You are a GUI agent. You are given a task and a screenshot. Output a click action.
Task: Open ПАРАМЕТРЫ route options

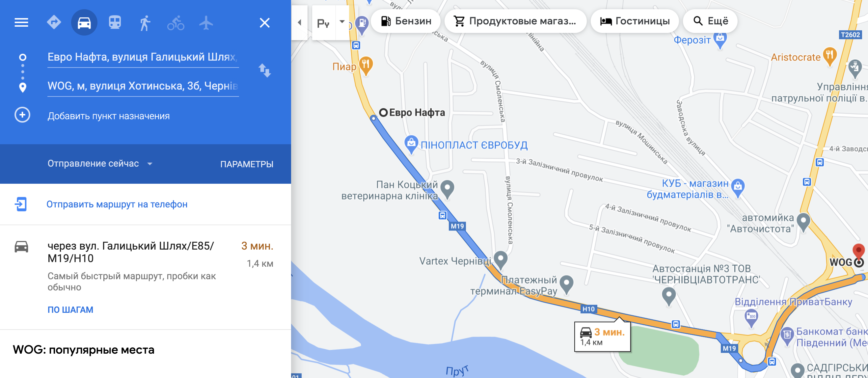247,164
